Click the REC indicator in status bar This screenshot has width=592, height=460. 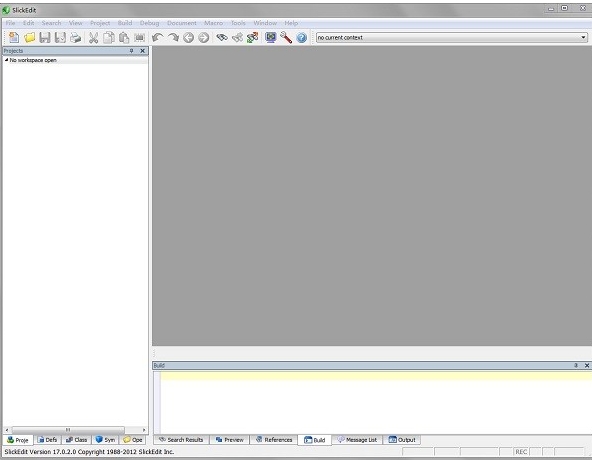521,452
